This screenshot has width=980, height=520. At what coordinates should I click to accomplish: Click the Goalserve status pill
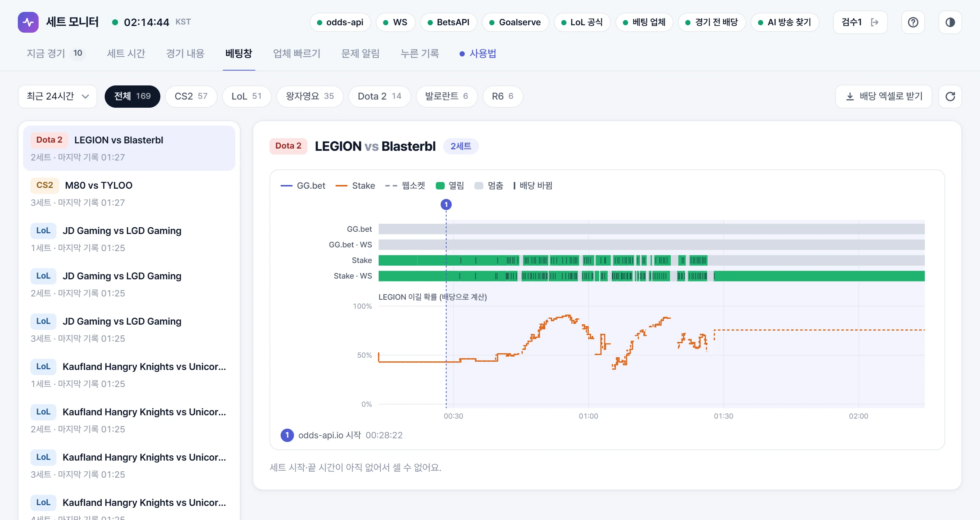pos(515,22)
